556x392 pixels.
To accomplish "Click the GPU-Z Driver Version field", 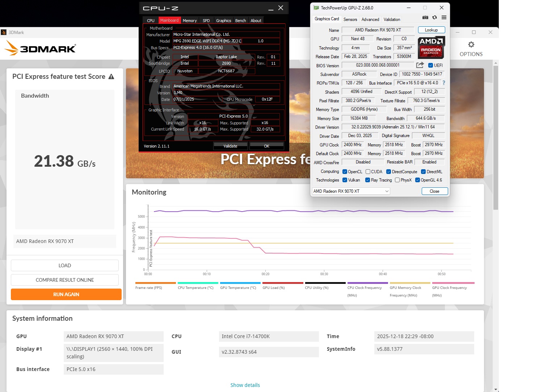I will point(393,127).
